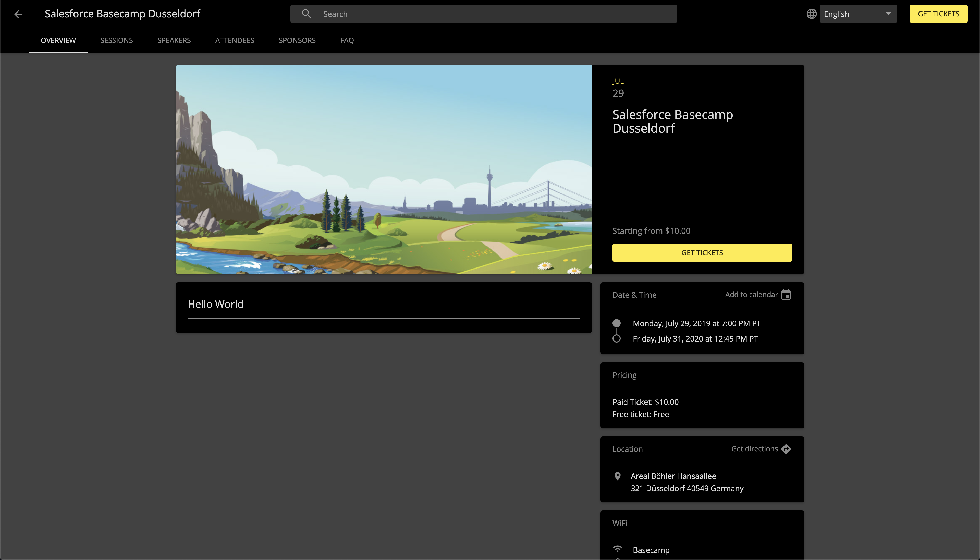Open the Sessions tab

pyautogui.click(x=116, y=40)
